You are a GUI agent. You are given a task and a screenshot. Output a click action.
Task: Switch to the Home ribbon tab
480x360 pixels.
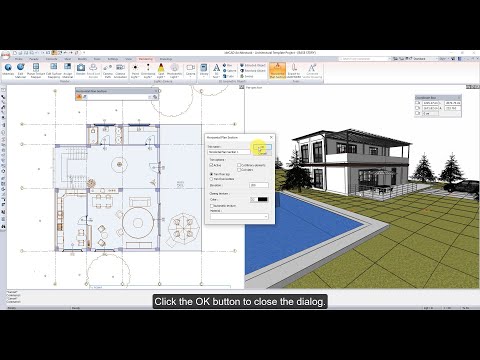[19, 59]
